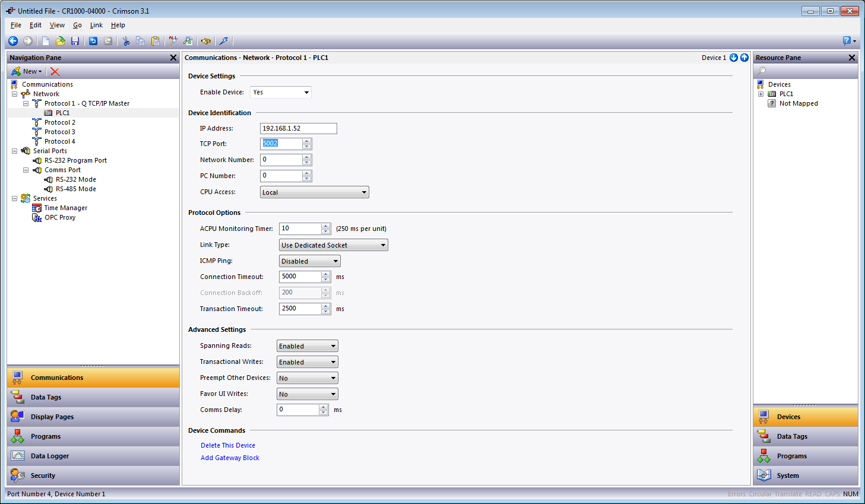The height and width of the screenshot is (504, 865).
Task: Click the binoculars watch icon
Action: (206, 41)
